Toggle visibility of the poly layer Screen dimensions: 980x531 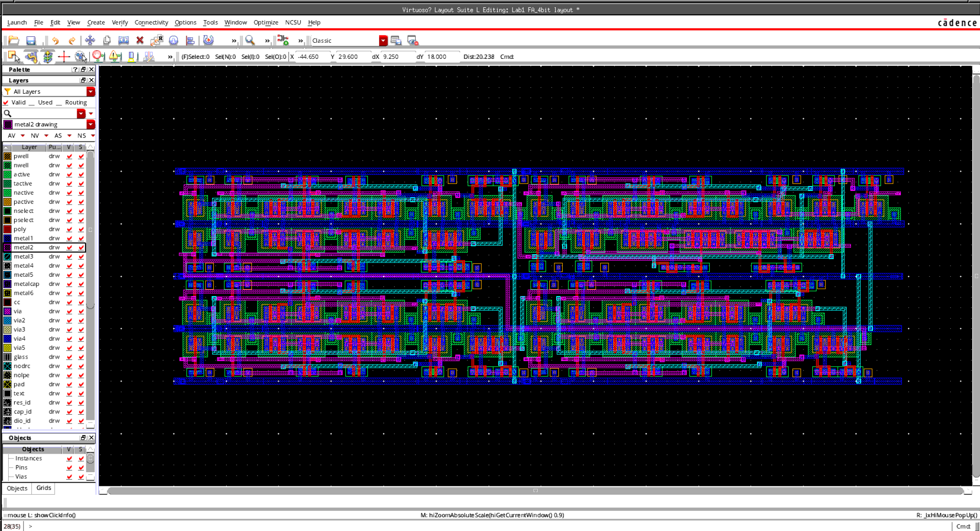(68, 229)
